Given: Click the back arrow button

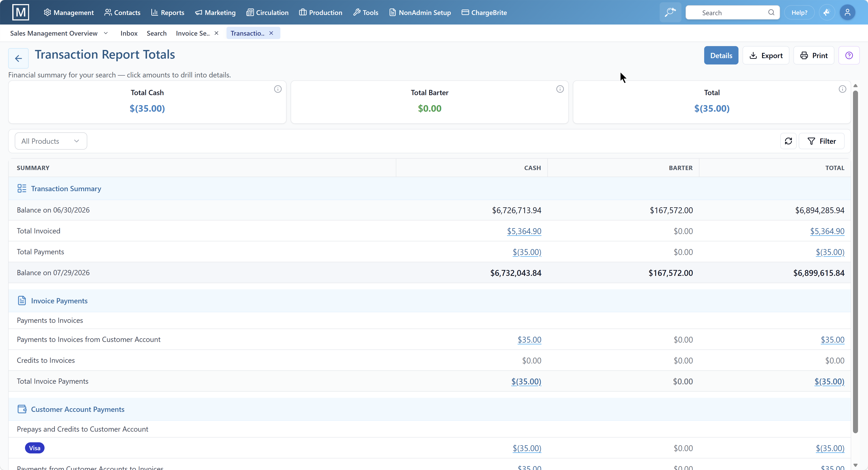Looking at the screenshot, I should (x=18, y=58).
